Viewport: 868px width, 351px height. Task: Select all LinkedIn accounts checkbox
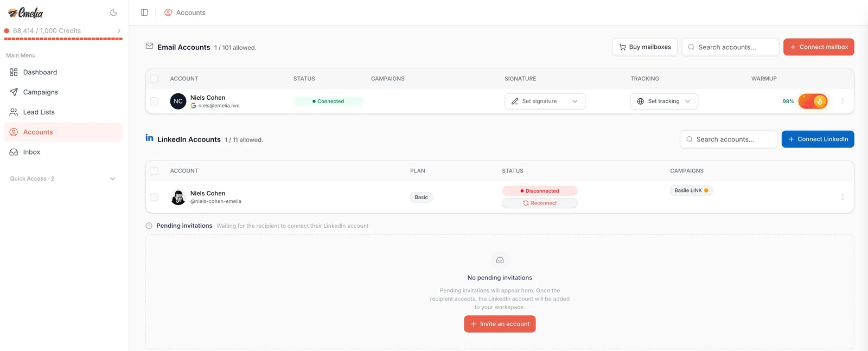[154, 171]
